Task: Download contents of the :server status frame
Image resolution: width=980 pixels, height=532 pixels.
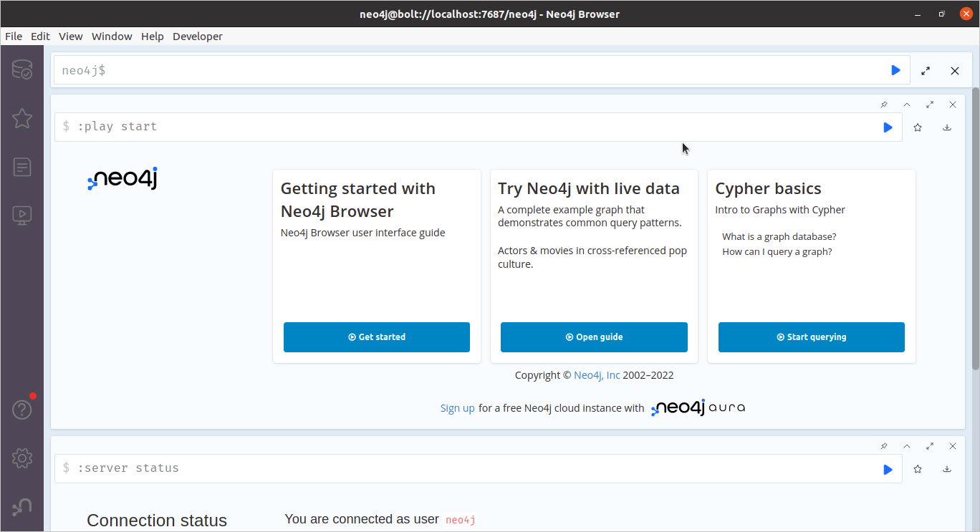Action: (946, 469)
